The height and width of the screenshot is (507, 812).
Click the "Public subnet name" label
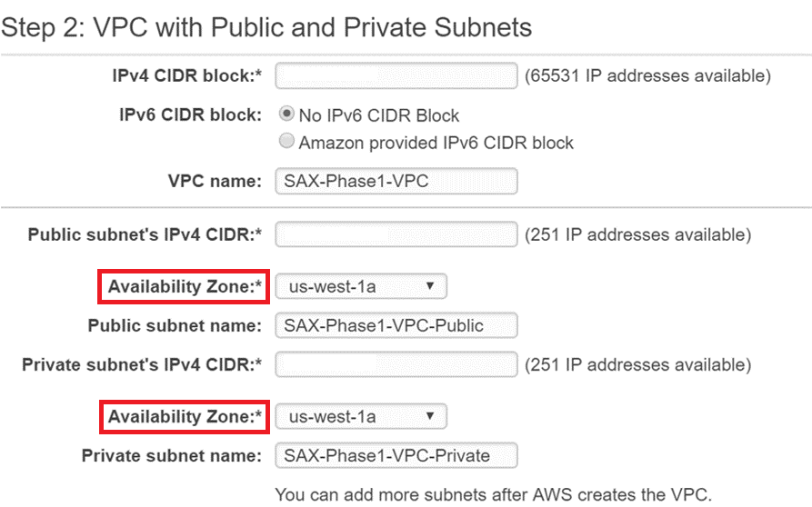point(175,325)
